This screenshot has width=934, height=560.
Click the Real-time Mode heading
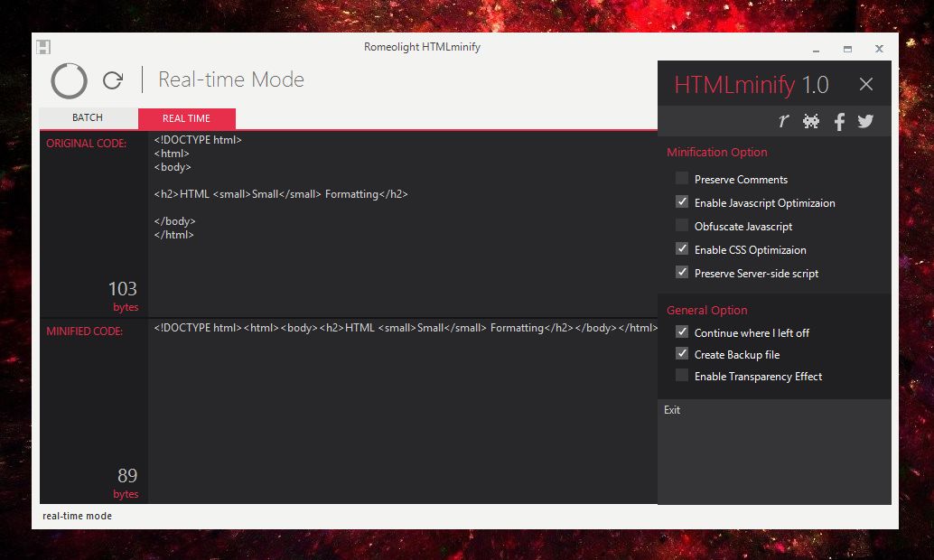point(231,79)
